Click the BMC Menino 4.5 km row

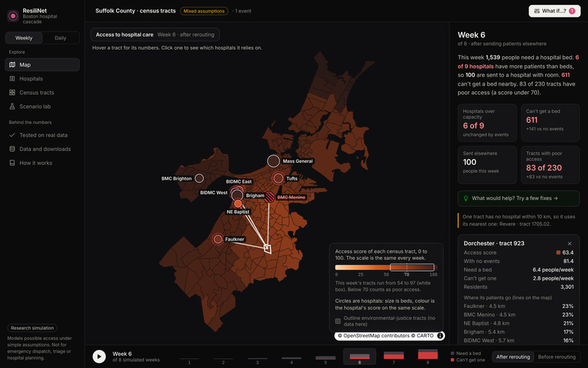518,315
